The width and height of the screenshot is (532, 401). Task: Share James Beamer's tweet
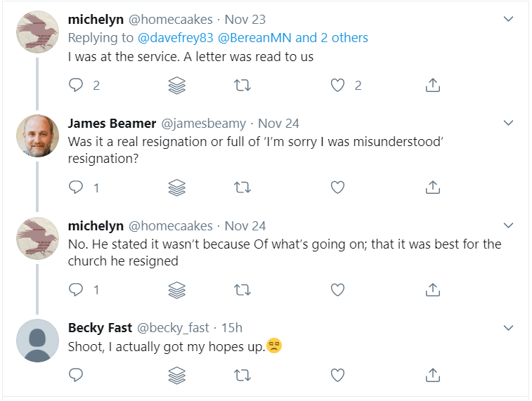pyautogui.click(x=434, y=188)
